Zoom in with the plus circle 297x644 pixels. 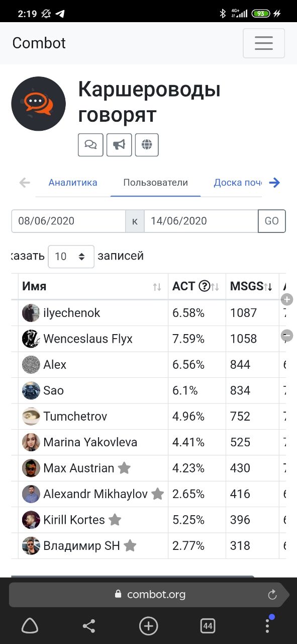(x=287, y=299)
